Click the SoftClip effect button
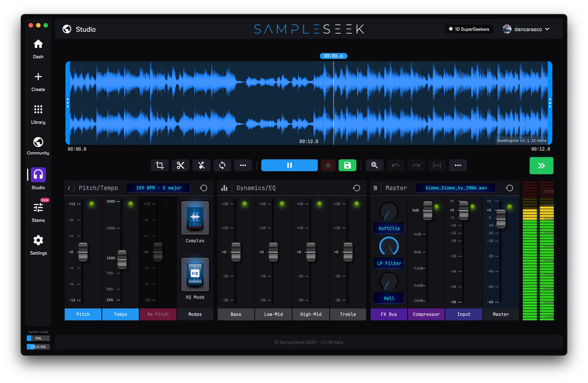The width and height of the screenshot is (588, 383). pos(389,228)
